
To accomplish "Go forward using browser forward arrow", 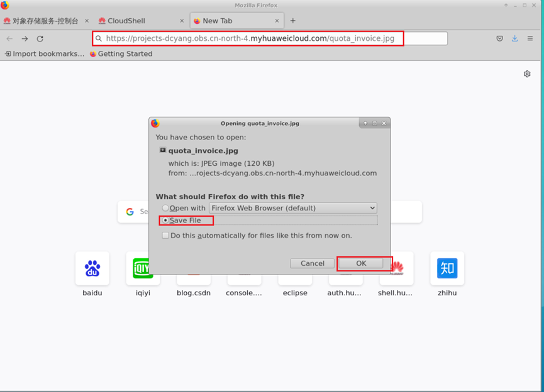I will pyautogui.click(x=25, y=39).
